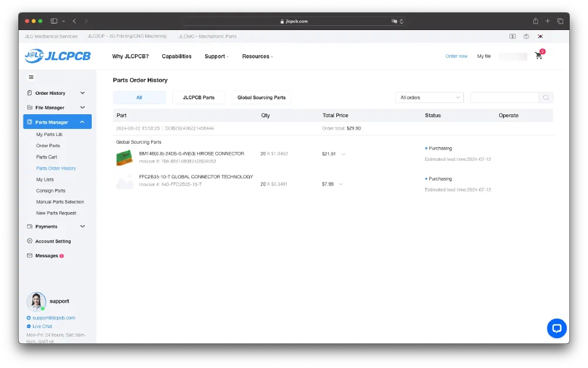Expand the $21.91 price breakdown arrow
Screen dimensions: 588x368
pos(343,154)
